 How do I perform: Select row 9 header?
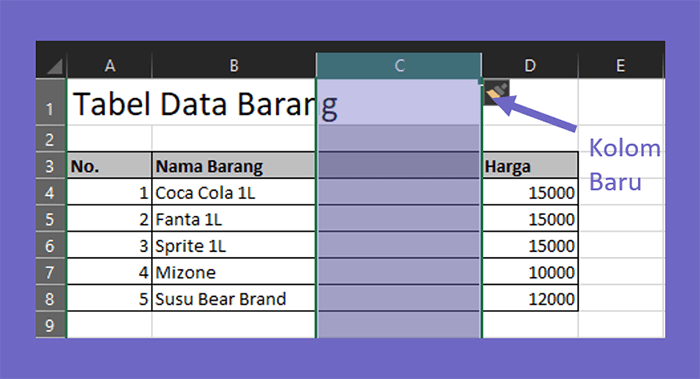pos(51,325)
